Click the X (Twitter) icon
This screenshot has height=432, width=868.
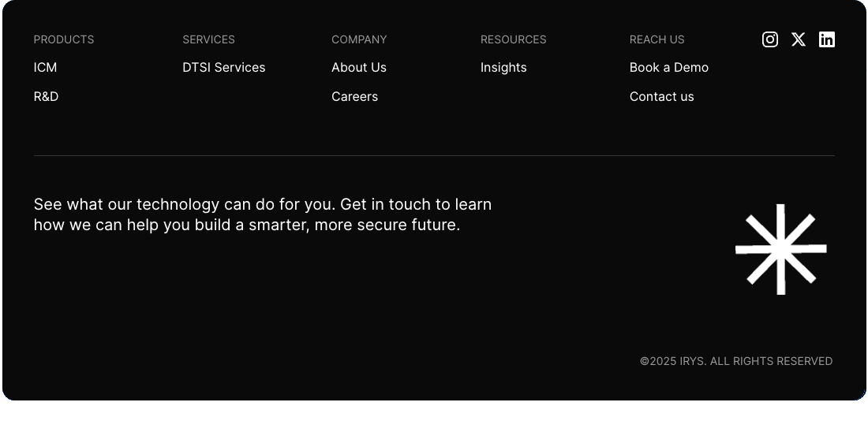(x=799, y=39)
